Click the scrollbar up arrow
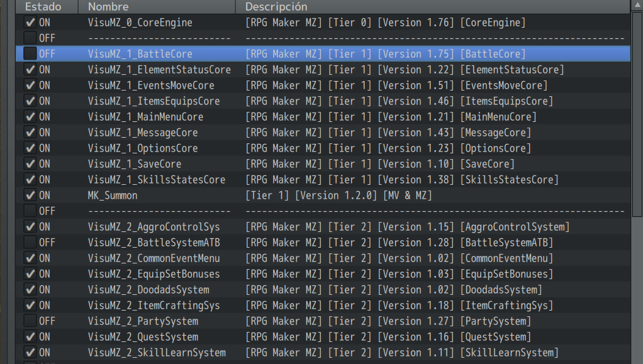Image resolution: width=643 pixels, height=364 pixels. [637, 5]
